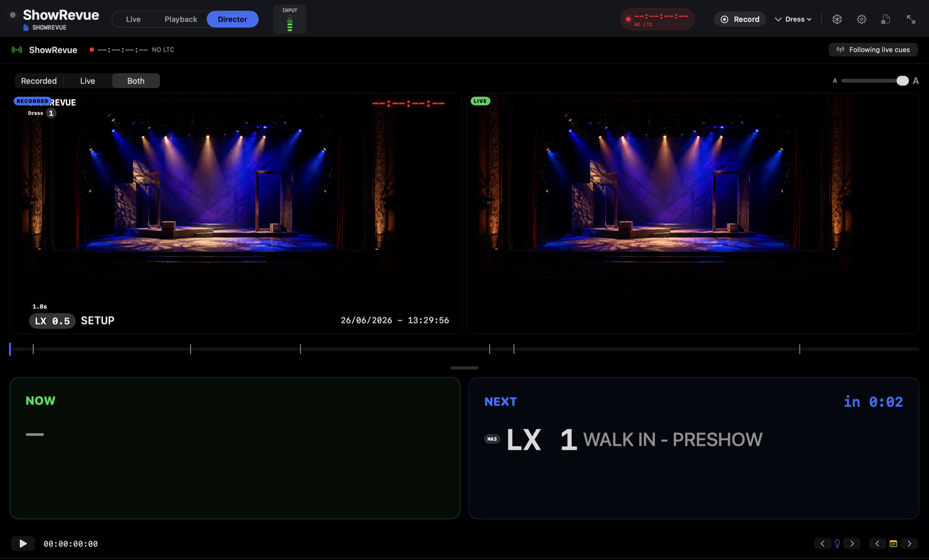This screenshot has height=560, width=929.
Task: Select the Both view option
Action: [136, 81]
